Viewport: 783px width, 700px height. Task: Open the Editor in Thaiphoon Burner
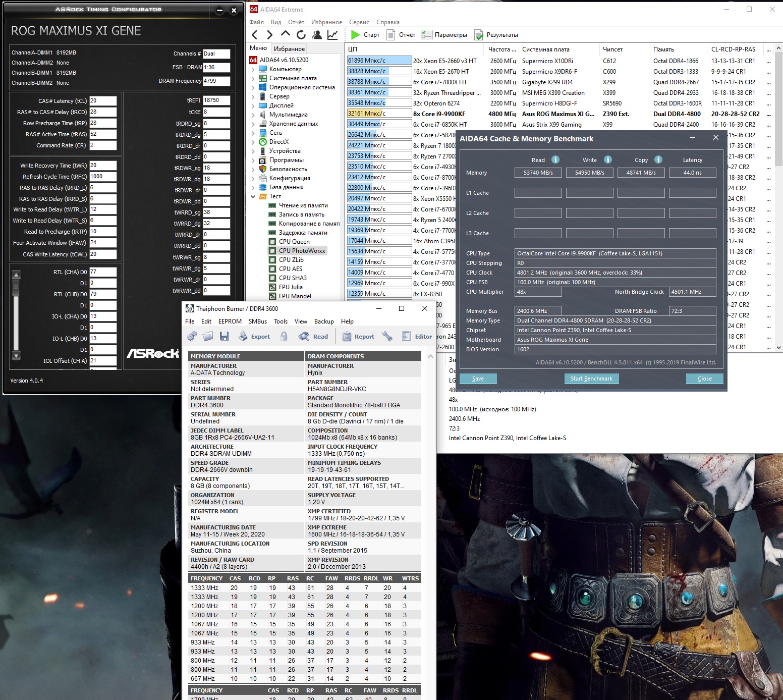417,337
